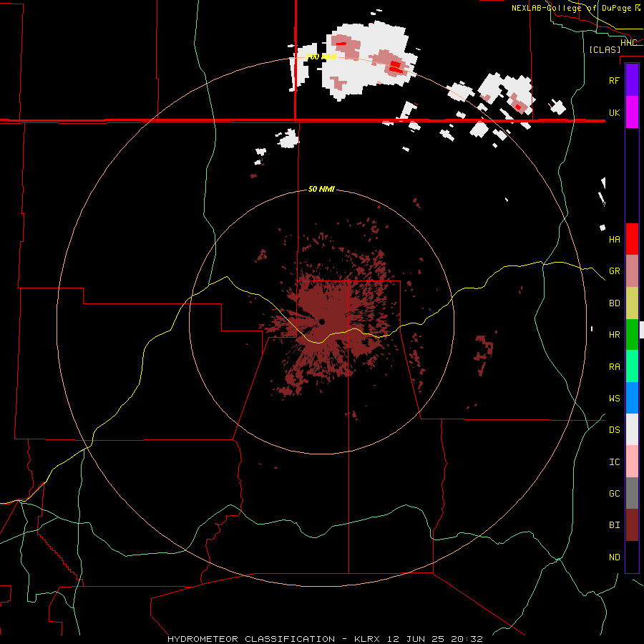
Task: Click the [CLAS] product label
Action: (x=605, y=49)
